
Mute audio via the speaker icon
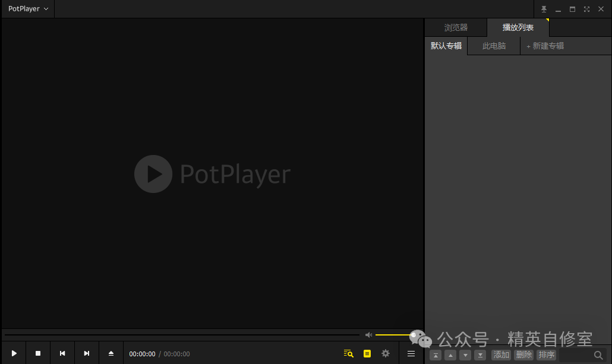point(368,335)
